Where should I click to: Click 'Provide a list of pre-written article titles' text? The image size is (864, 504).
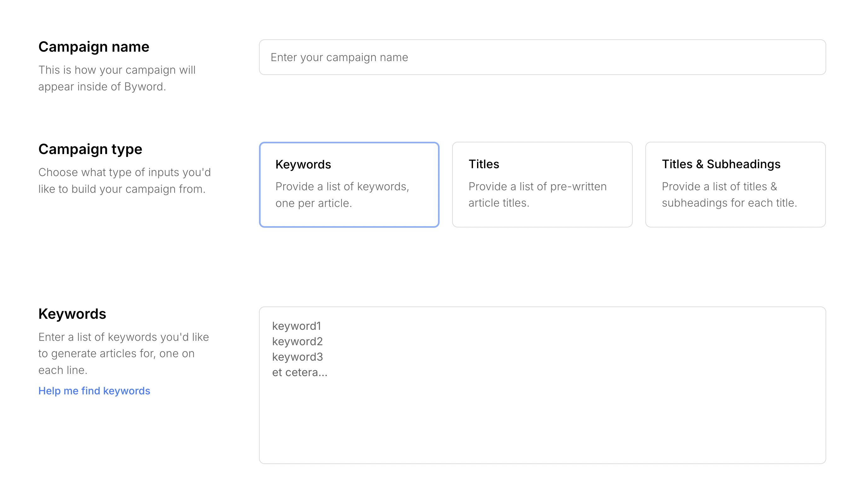click(537, 187)
